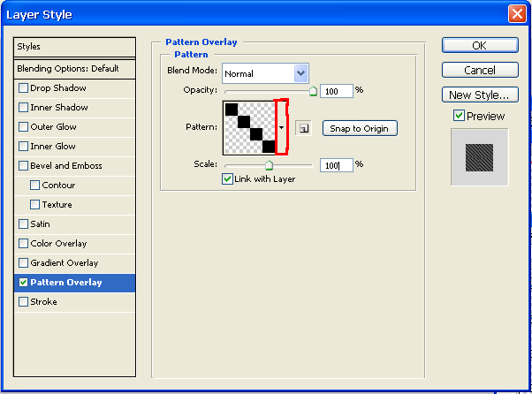This screenshot has width=532, height=394.
Task: Click the New Style... button
Action: [x=480, y=95]
